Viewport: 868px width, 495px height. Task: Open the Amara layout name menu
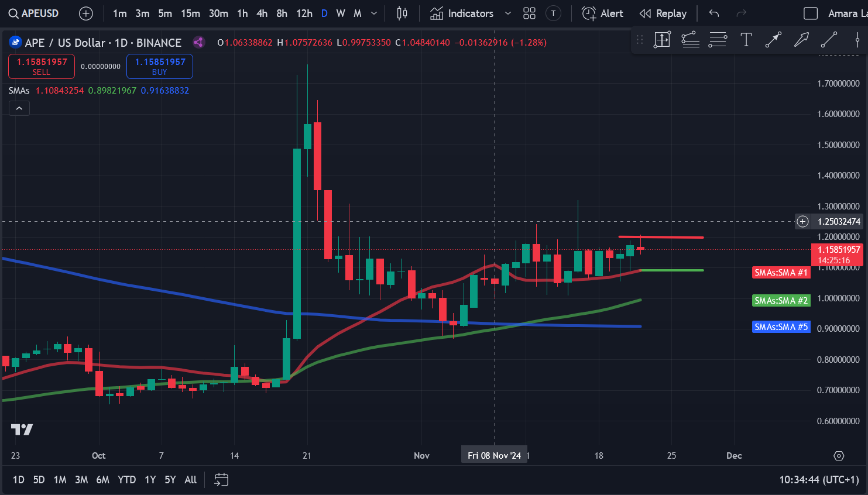pyautogui.click(x=847, y=13)
